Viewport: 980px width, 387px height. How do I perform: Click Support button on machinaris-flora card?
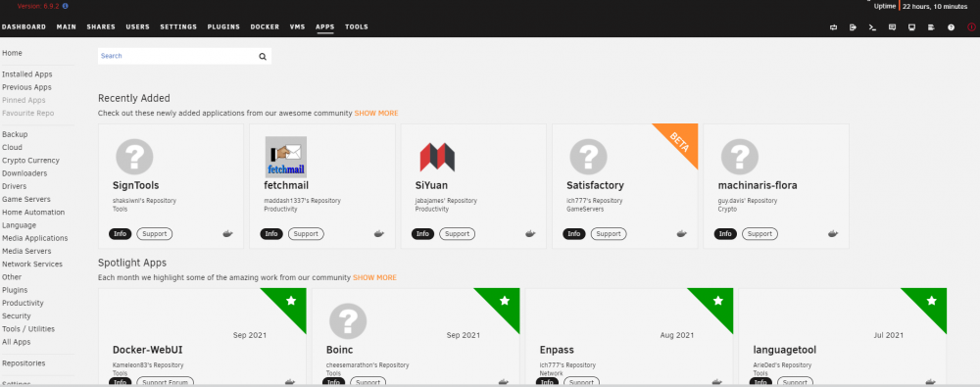tap(759, 234)
